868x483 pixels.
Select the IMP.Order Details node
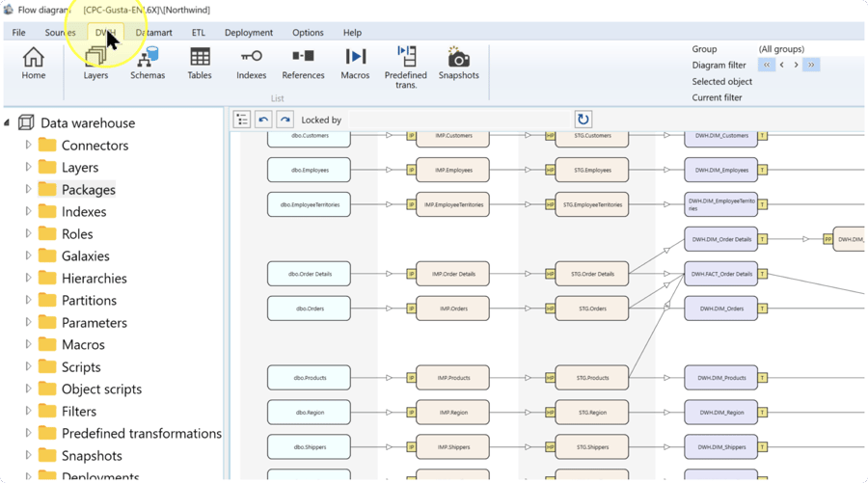coord(453,274)
